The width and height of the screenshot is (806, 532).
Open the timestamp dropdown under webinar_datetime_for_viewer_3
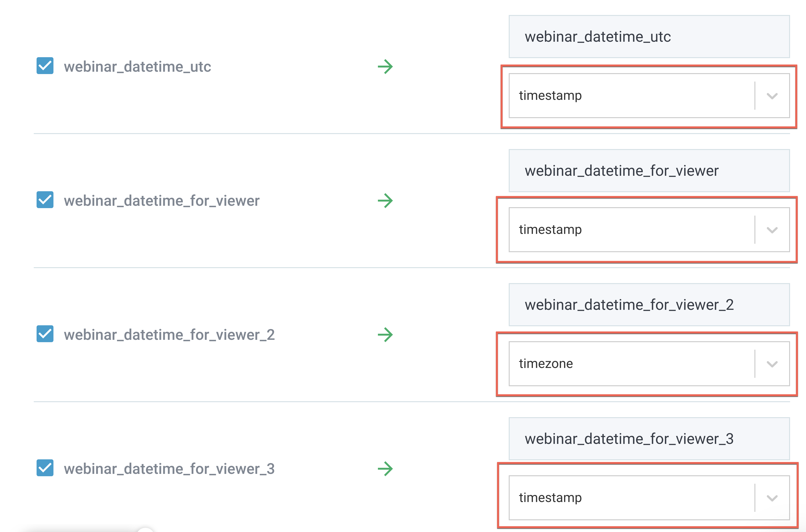point(649,498)
